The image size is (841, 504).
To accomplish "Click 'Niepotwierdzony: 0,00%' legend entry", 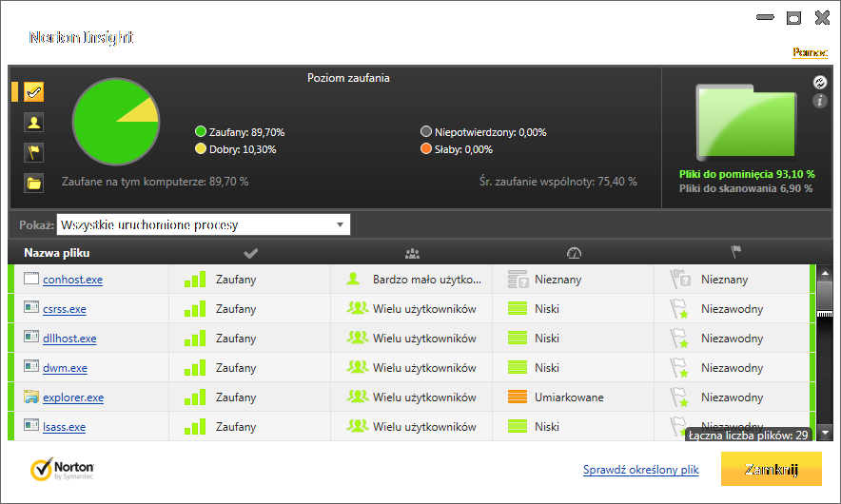I will [484, 132].
